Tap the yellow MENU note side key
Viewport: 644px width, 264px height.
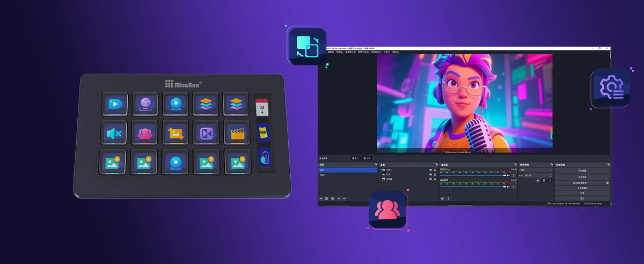click(262, 131)
